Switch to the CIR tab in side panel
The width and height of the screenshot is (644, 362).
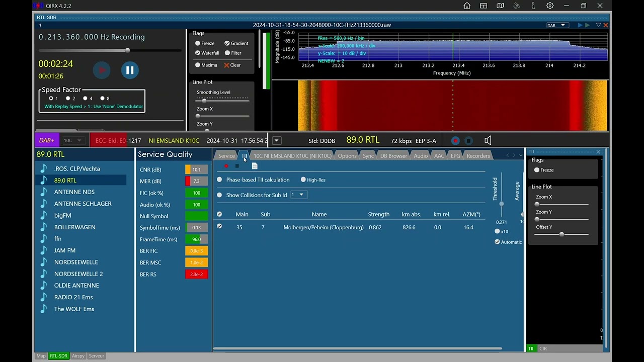[543, 348]
